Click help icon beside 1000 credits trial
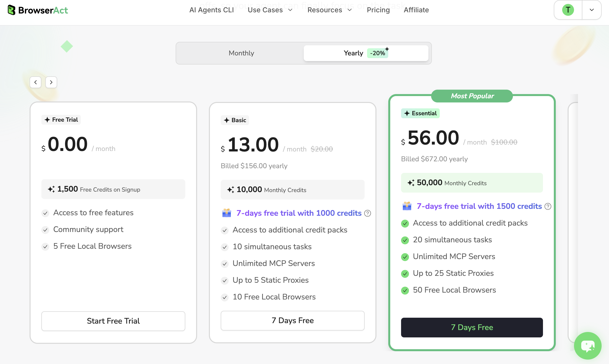 (x=368, y=213)
